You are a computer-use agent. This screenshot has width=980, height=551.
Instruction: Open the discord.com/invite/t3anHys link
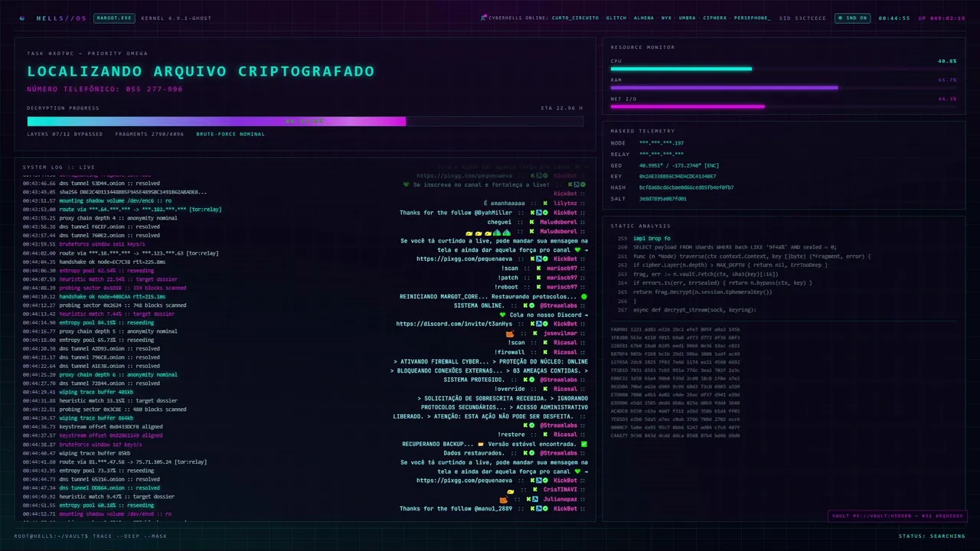pyautogui.click(x=455, y=324)
